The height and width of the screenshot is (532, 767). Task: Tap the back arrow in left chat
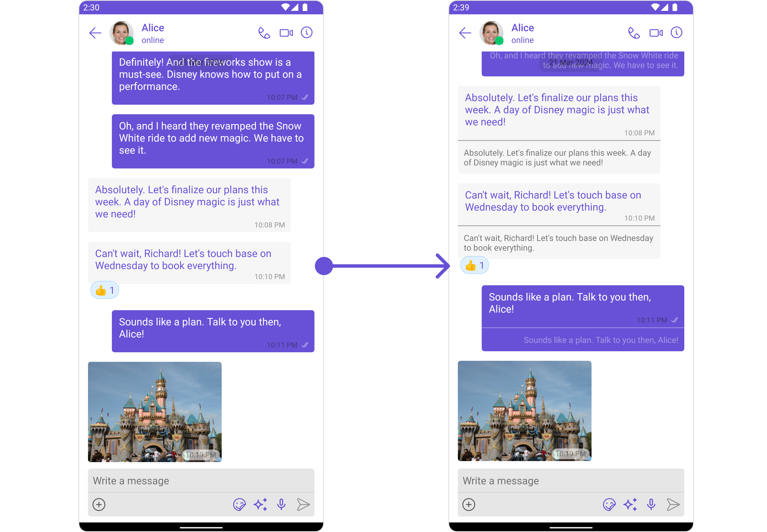tap(95, 33)
